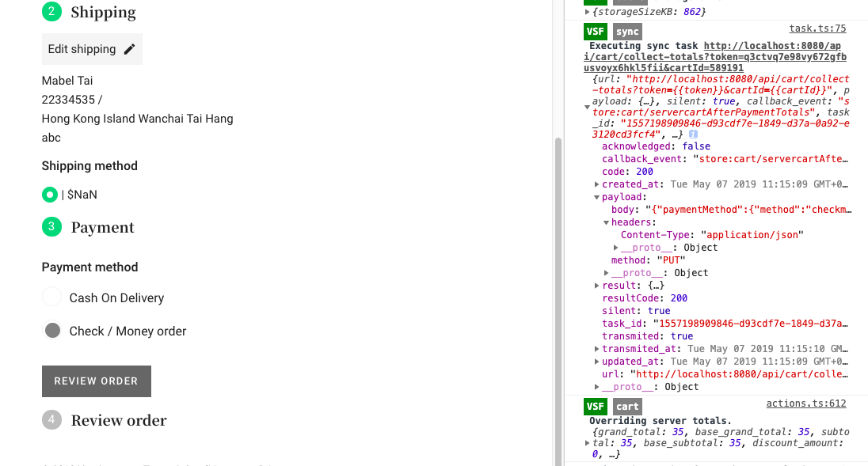Screen dimensions: 868x466
Task: Click the 'acknowledged: false' console line
Action: coord(656,146)
